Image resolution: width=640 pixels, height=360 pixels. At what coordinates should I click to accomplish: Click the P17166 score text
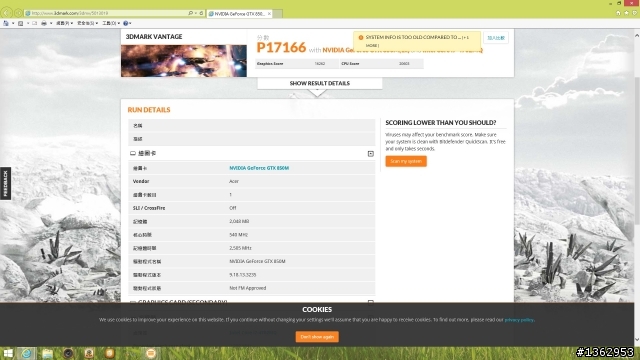click(281, 47)
